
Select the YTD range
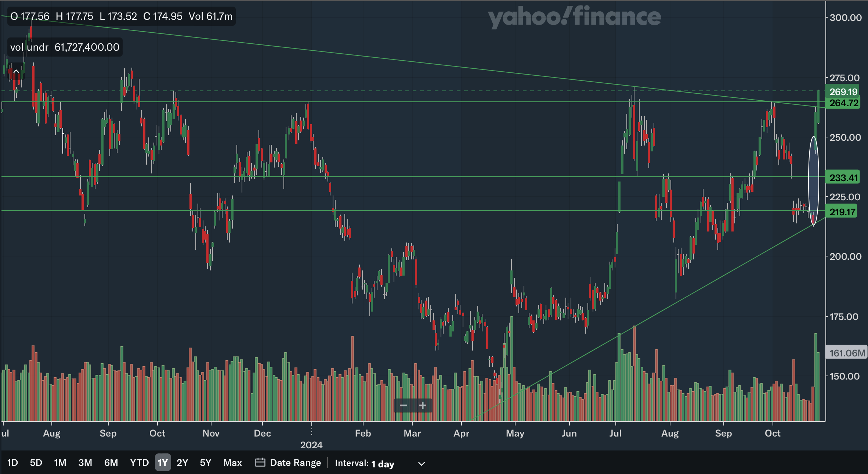[139, 463]
